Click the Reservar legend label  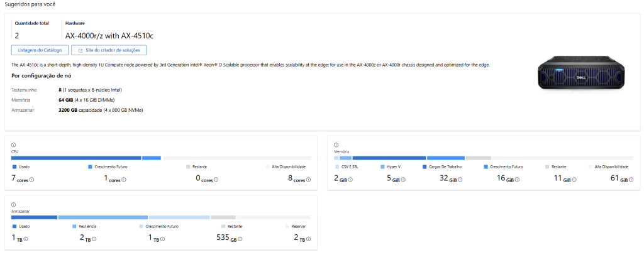pyautogui.click(x=297, y=226)
